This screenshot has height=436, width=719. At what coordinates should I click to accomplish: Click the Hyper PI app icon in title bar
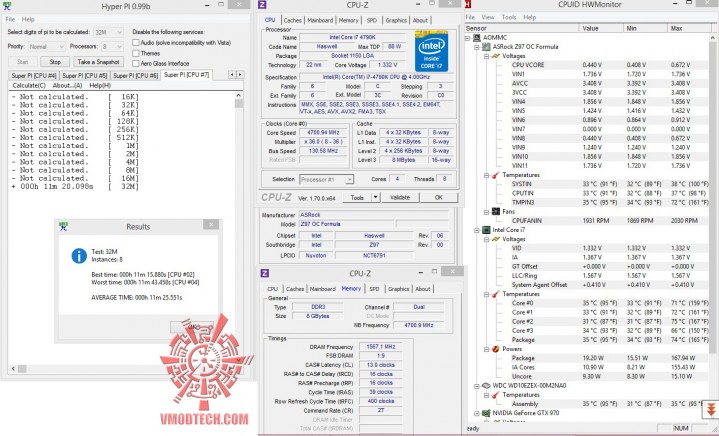click(6, 6)
